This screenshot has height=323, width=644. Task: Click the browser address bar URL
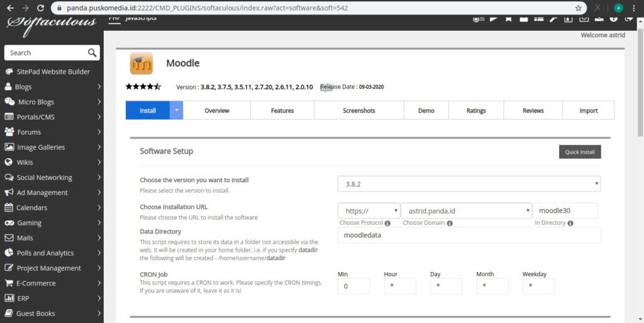click(208, 8)
